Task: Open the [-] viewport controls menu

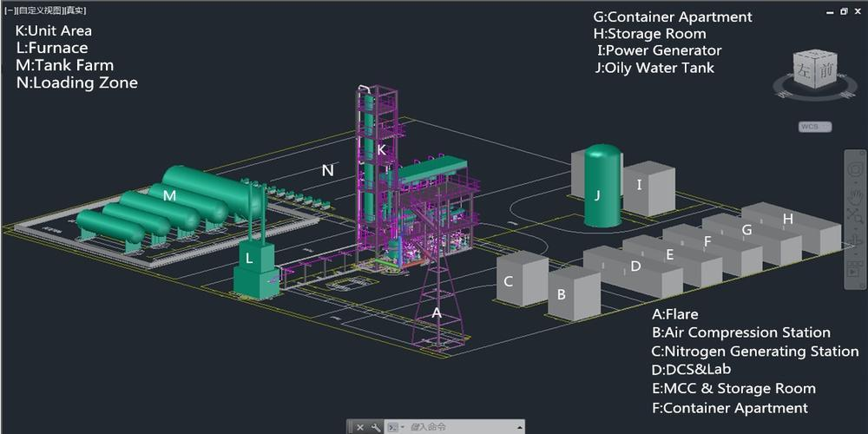Action: [8, 11]
